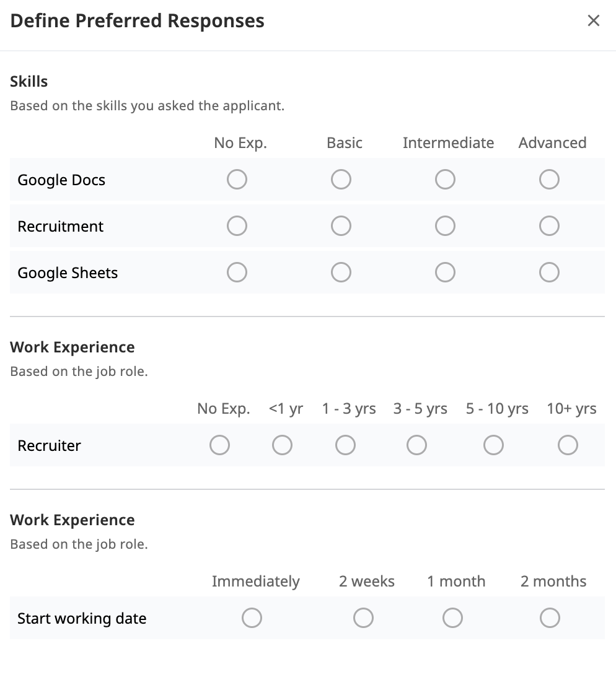This screenshot has height=685, width=616.
Task: Choose Basic for Google Docs skill
Action: click(x=341, y=180)
